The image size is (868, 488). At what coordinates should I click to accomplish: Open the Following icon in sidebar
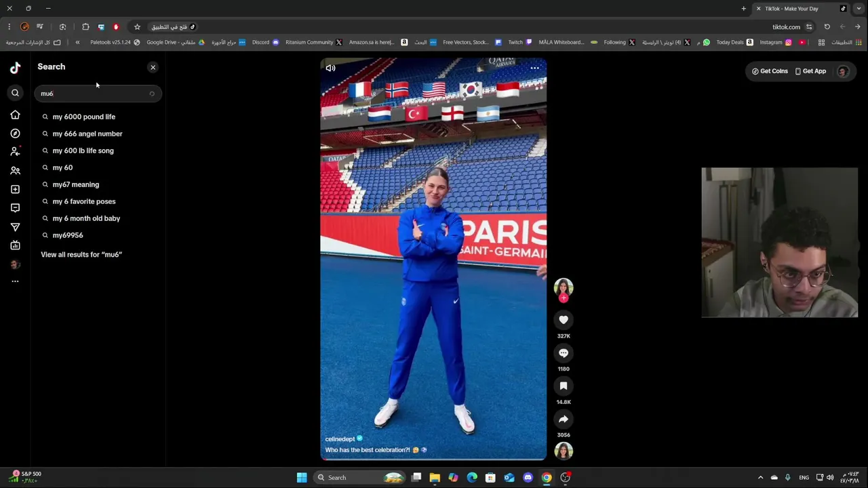(15, 152)
